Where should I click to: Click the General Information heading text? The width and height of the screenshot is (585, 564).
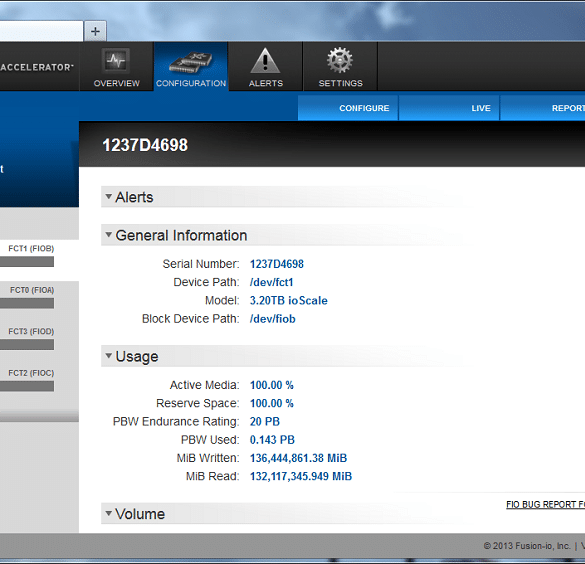(x=181, y=235)
